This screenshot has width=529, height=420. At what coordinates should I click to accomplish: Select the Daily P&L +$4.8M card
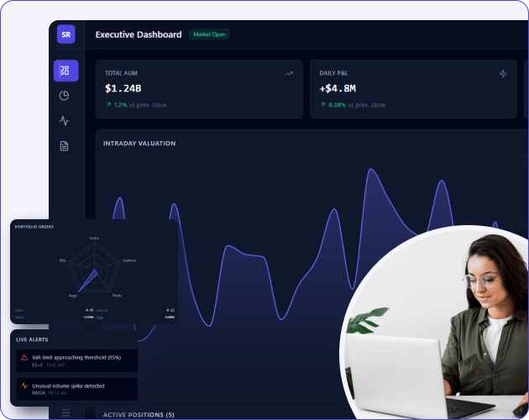(x=413, y=89)
